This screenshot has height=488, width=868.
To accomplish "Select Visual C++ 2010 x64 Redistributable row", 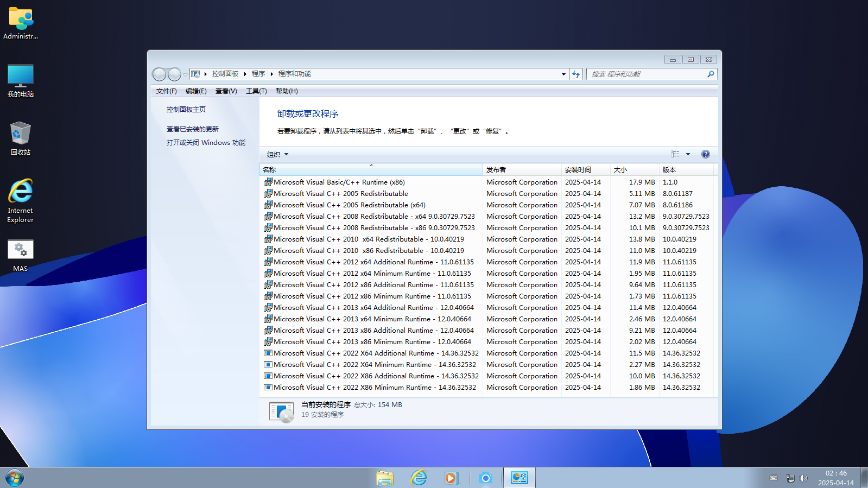I will coord(487,239).
